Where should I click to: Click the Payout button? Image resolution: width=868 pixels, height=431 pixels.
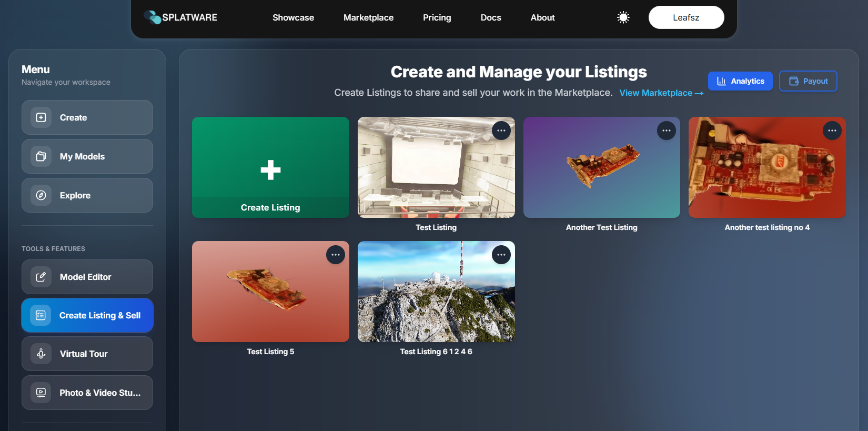pyautogui.click(x=808, y=81)
